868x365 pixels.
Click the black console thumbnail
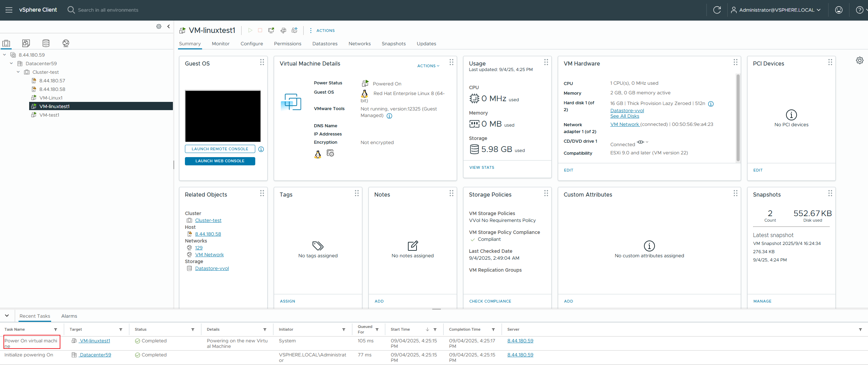coord(223,116)
